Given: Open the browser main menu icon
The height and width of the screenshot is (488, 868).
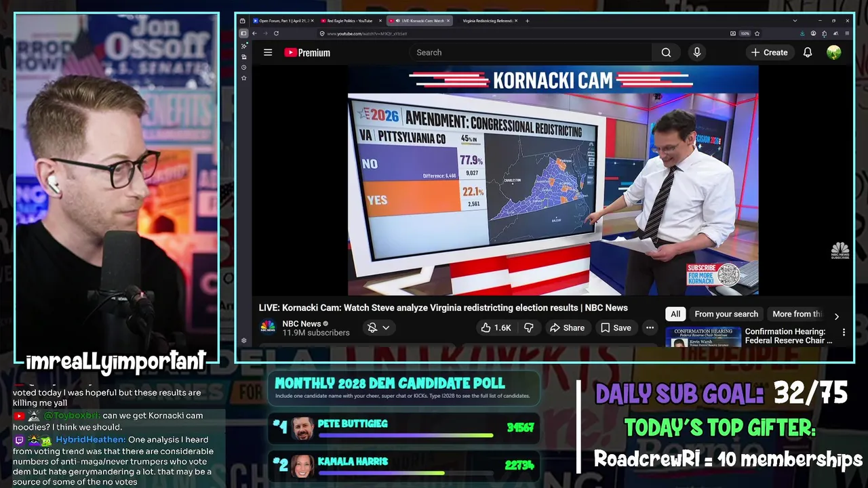Looking at the screenshot, I should 847,33.
